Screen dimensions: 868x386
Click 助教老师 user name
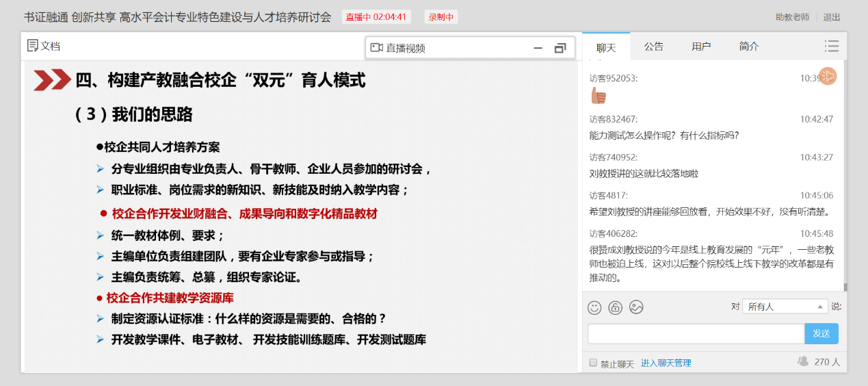pyautogui.click(x=792, y=17)
